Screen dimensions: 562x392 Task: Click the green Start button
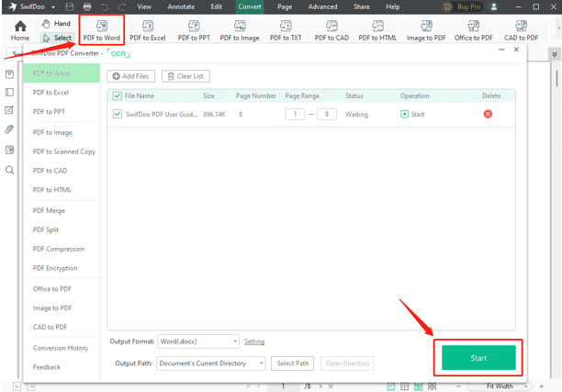(478, 358)
